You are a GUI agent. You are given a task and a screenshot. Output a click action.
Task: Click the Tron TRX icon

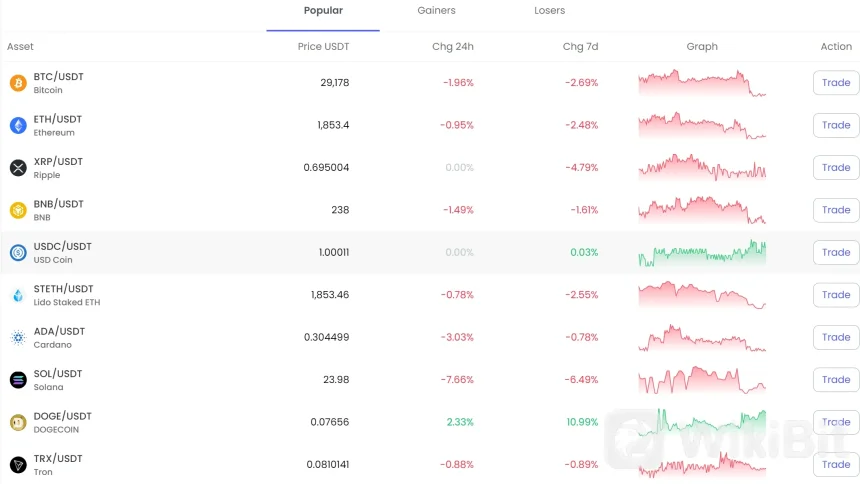(x=18, y=465)
